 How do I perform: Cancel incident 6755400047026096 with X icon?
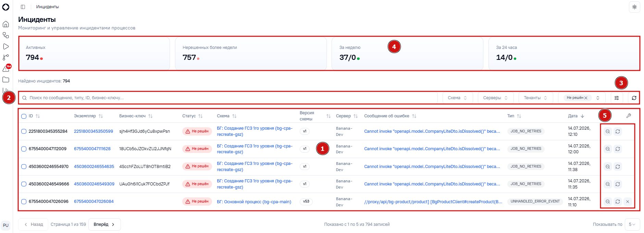tap(628, 202)
